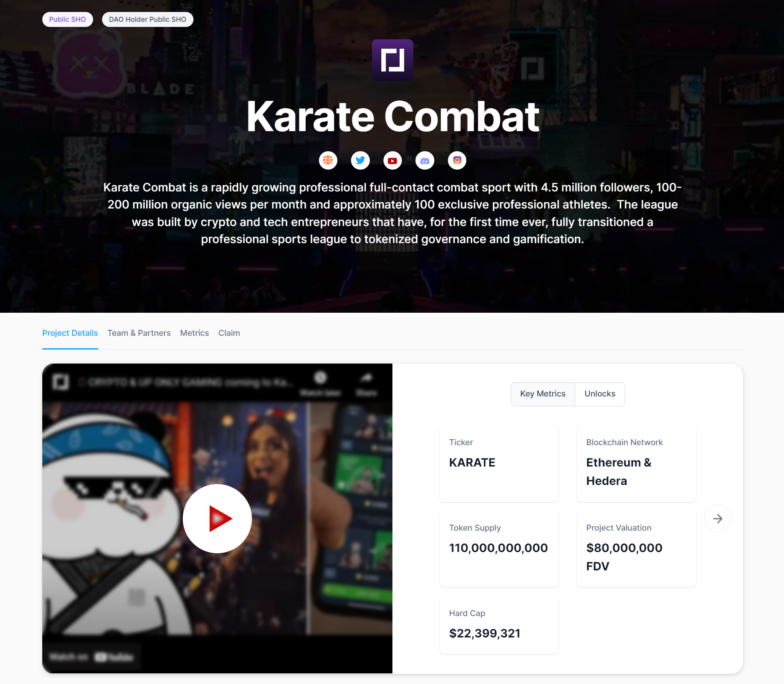Click the KARATE ticker value
The height and width of the screenshot is (684, 784).
(x=472, y=463)
